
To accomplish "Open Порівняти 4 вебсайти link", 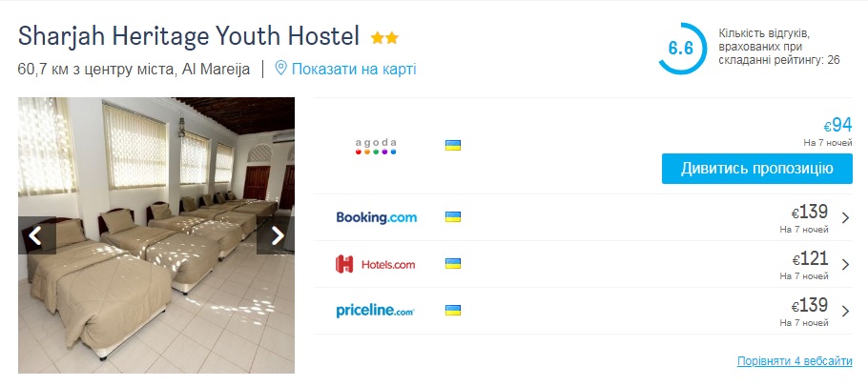I will (795, 361).
